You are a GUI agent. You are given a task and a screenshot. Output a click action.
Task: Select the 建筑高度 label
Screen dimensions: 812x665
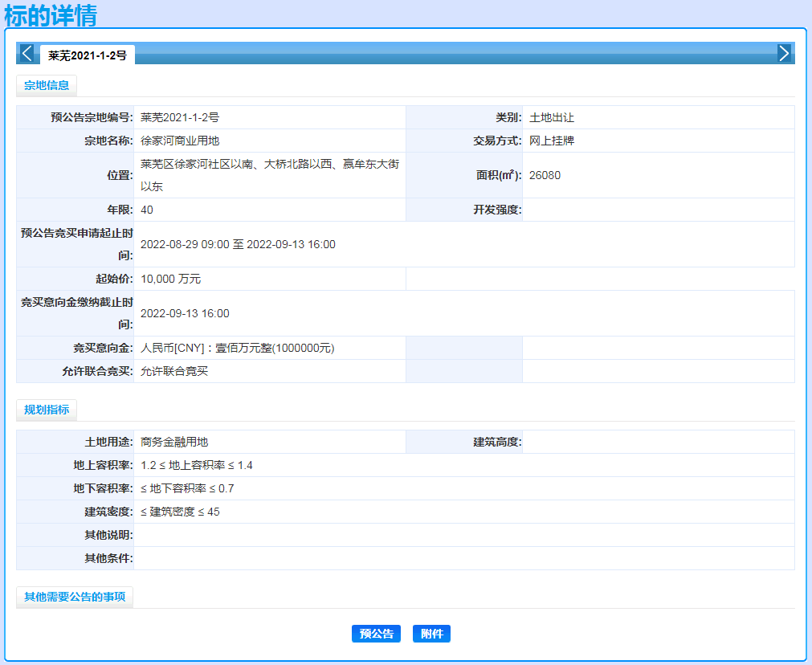[497, 442]
